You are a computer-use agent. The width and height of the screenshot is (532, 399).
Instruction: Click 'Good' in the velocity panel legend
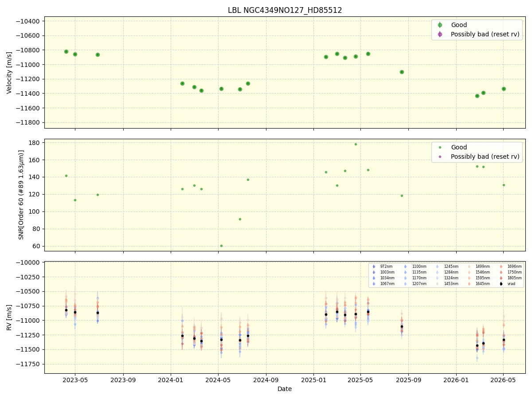[x=459, y=25]
